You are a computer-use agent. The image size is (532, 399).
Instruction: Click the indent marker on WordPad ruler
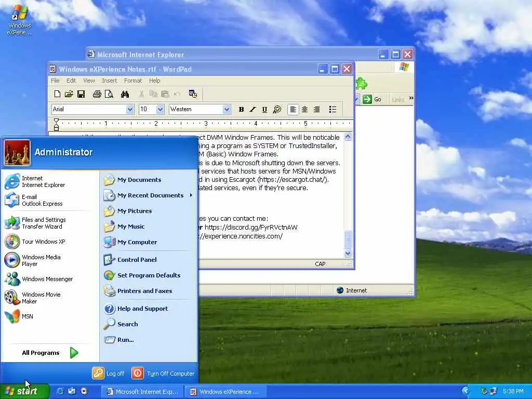56,125
